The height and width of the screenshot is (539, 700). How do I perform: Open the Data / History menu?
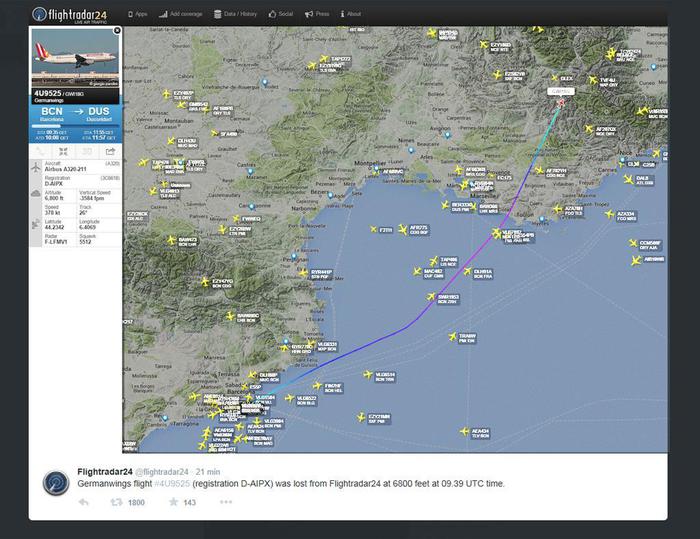238,15
